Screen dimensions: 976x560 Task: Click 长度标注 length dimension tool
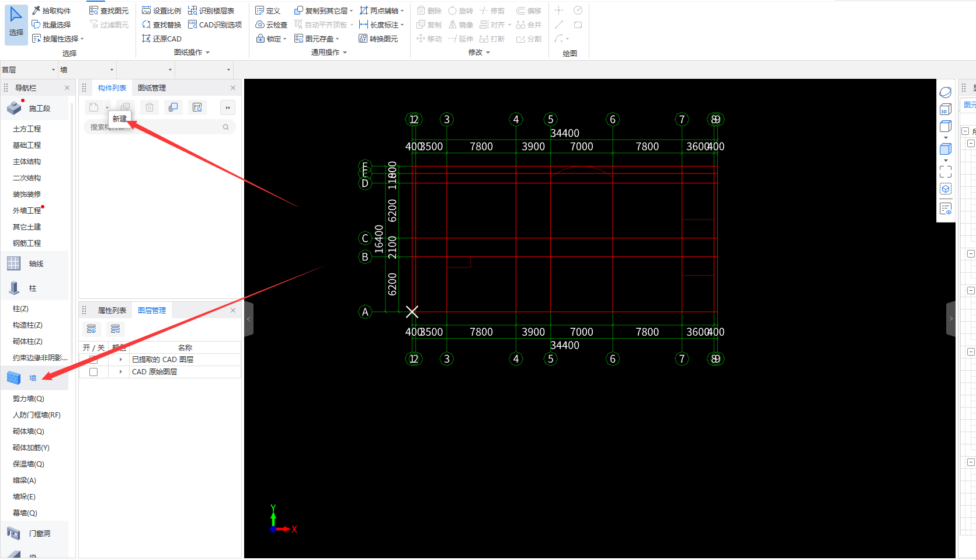tap(381, 25)
